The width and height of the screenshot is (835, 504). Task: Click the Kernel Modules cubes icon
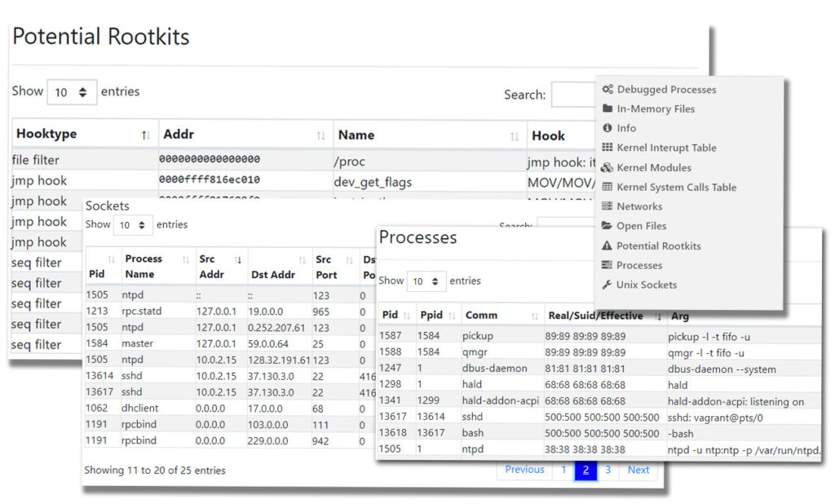(x=607, y=167)
